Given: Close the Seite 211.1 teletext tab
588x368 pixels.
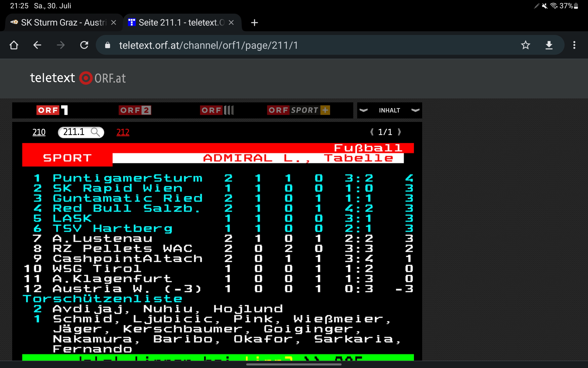Looking at the screenshot, I should click(x=231, y=23).
